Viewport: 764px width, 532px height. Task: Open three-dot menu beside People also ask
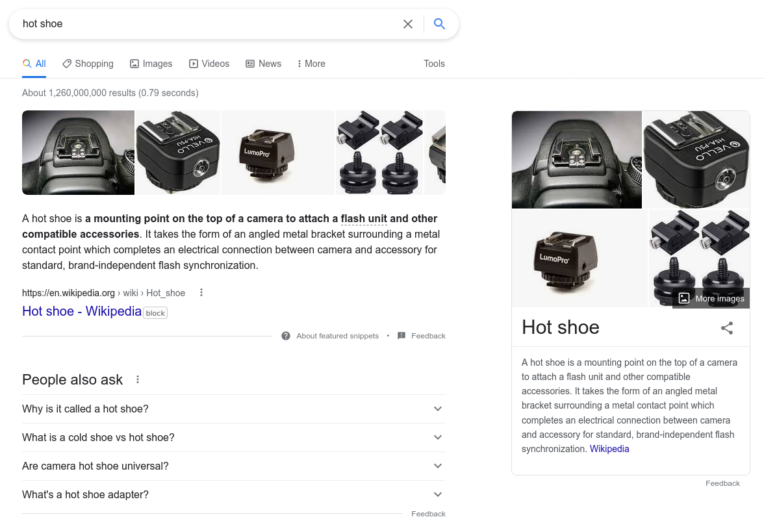tap(138, 380)
